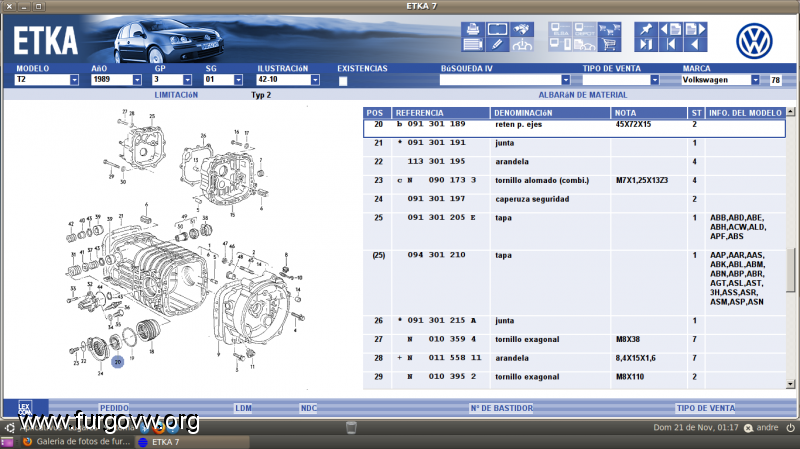800x449 pixels.
Task: Click the ST column header
Action: tap(696, 113)
